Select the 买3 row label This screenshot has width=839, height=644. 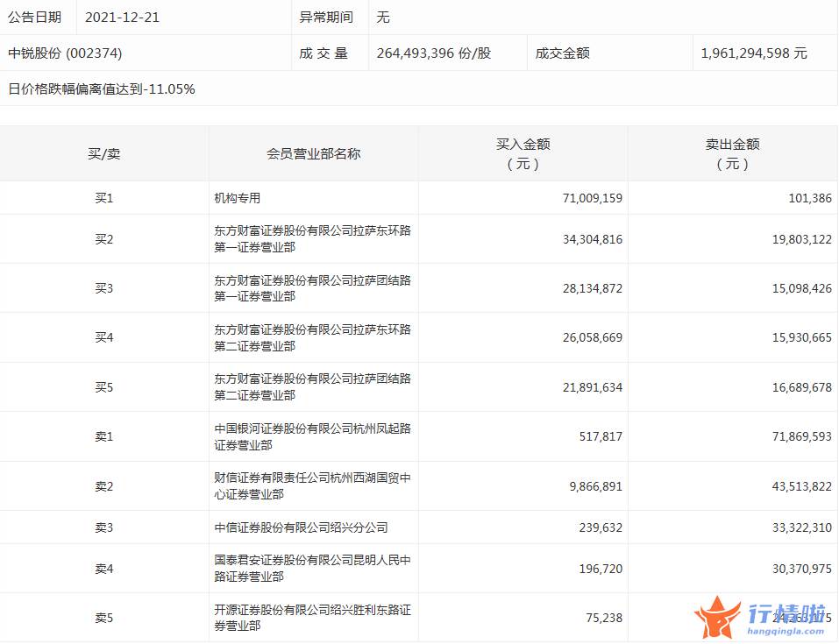point(103,288)
